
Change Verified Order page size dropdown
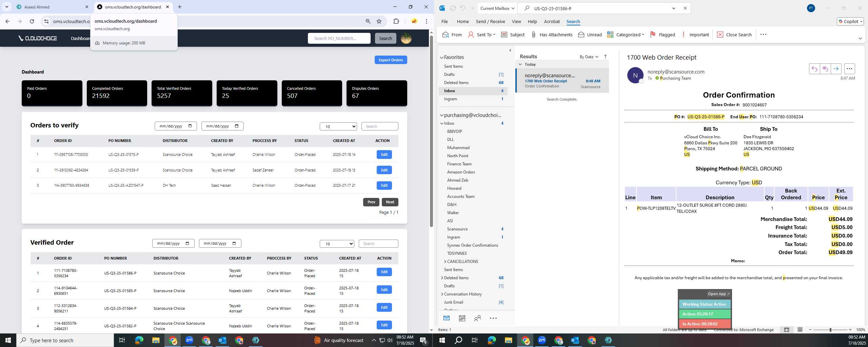[x=337, y=244]
